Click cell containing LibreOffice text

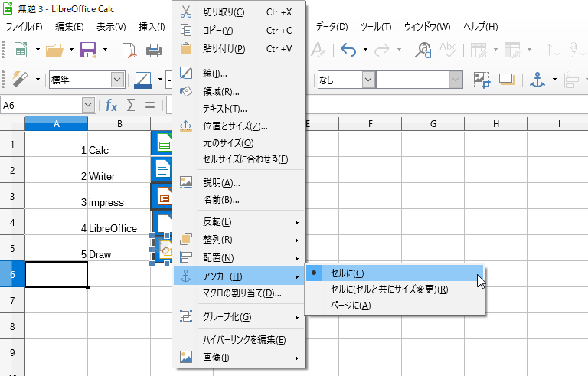pyautogui.click(x=119, y=222)
